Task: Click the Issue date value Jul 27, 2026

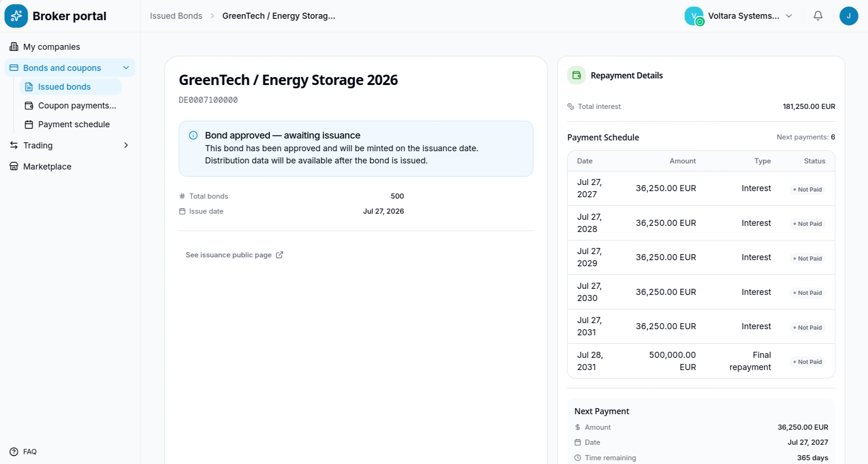Action: coord(383,211)
